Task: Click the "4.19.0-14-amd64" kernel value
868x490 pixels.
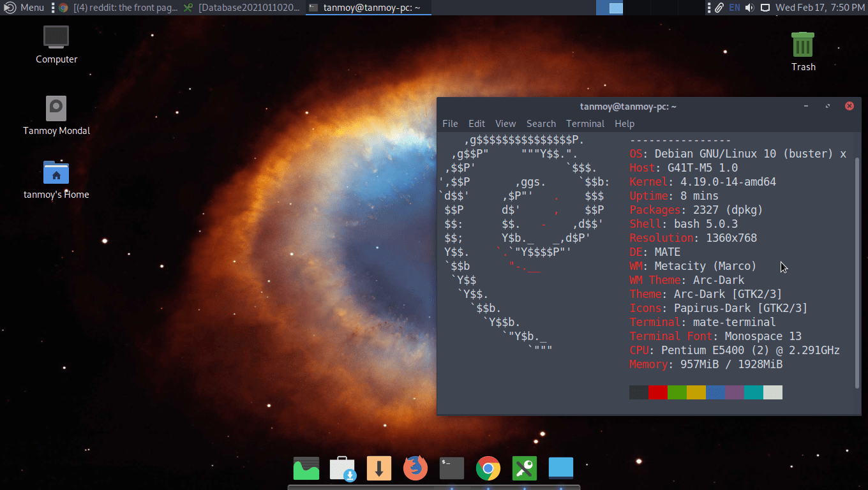Action: pos(728,182)
